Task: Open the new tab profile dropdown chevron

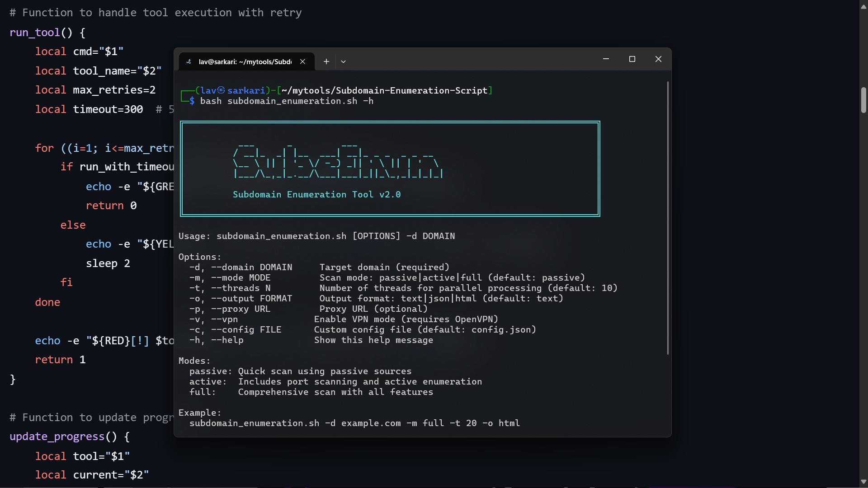Action: [x=344, y=61]
